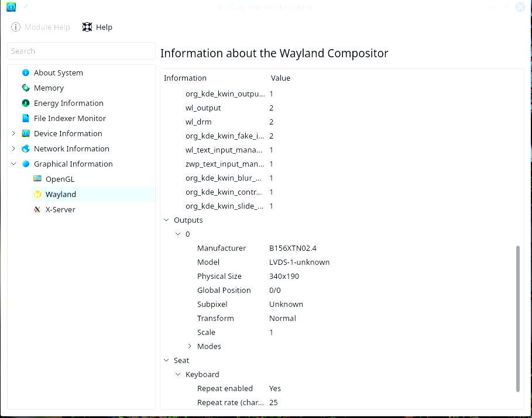Collapse the Graphical Information category
Viewport: 532px width, 418px height.
(13, 164)
